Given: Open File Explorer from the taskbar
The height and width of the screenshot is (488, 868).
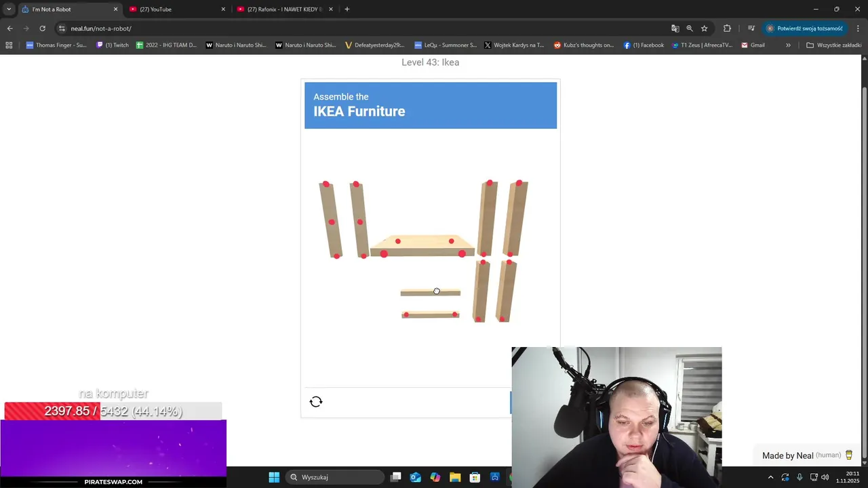Looking at the screenshot, I should coord(455,477).
